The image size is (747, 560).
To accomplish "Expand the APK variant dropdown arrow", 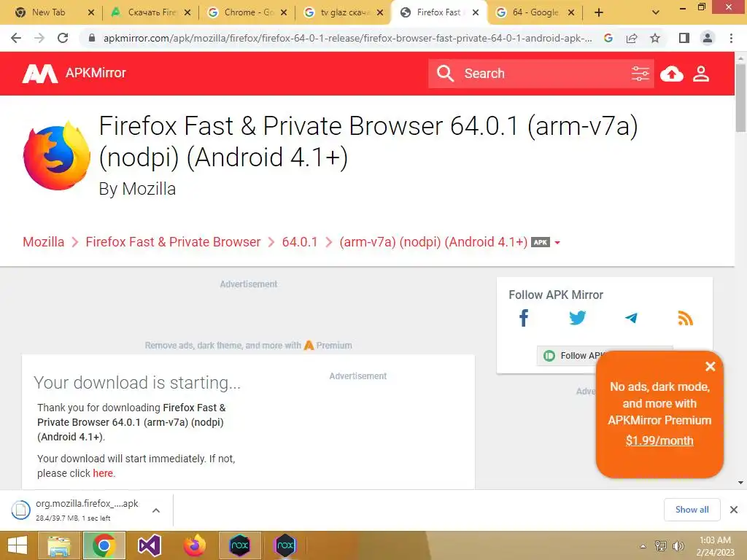I will [557, 243].
